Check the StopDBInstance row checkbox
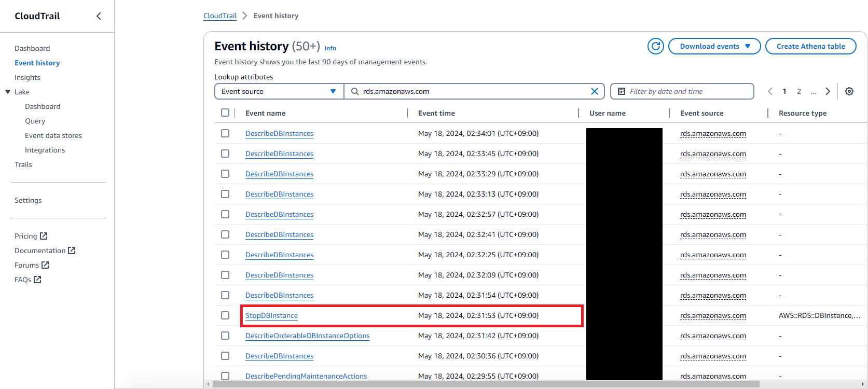 [225, 315]
